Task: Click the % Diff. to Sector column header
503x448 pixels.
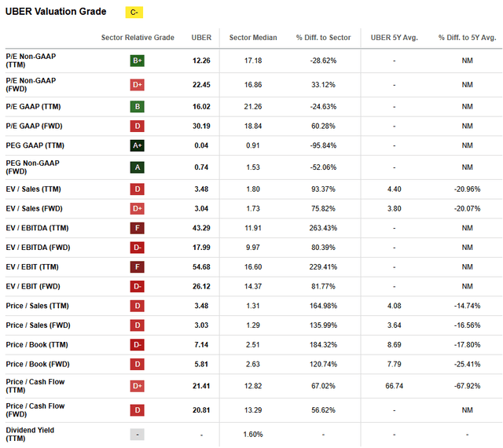Action: point(323,38)
